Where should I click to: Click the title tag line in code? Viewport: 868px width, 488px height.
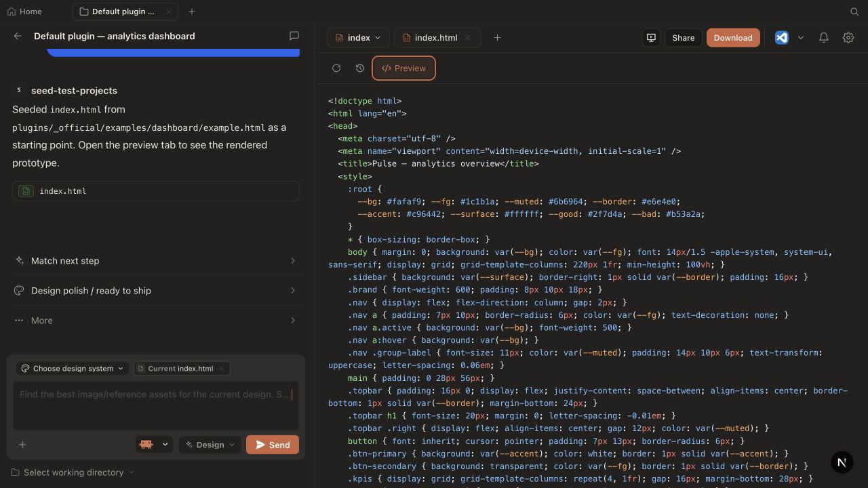[438, 164]
